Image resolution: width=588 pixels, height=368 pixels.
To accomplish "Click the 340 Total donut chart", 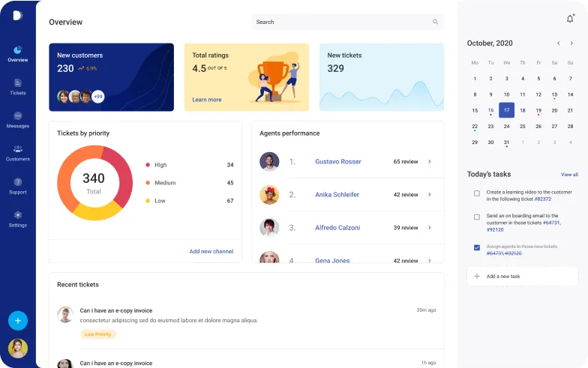I will 94,183.
